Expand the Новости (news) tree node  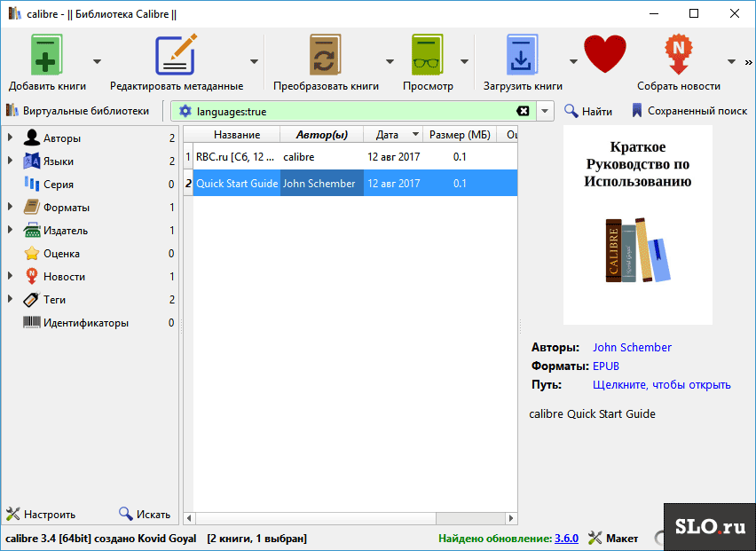click(10, 276)
